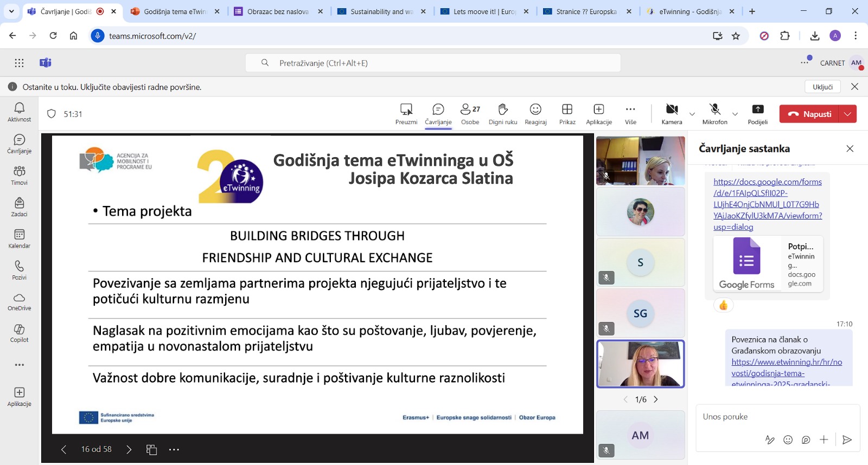Open Kalendar in the sidebar

[x=19, y=239]
